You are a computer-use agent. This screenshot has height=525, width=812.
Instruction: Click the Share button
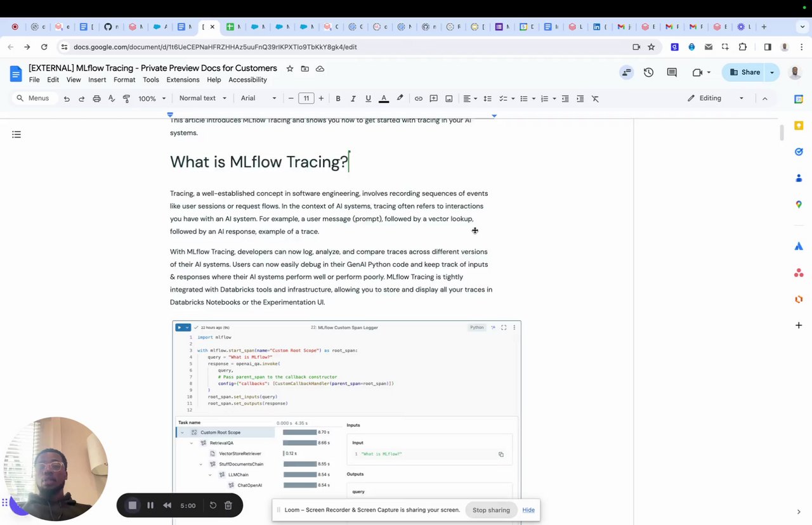pyautogui.click(x=744, y=72)
